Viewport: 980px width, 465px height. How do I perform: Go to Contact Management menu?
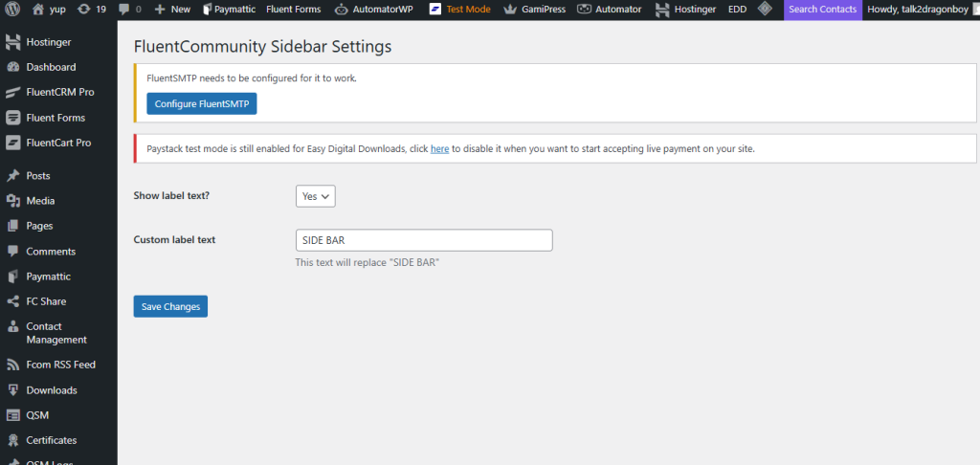pos(56,333)
